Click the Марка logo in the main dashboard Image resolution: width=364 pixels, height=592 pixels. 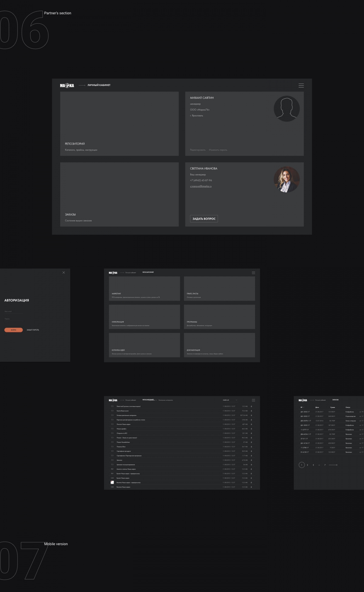(x=67, y=86)
